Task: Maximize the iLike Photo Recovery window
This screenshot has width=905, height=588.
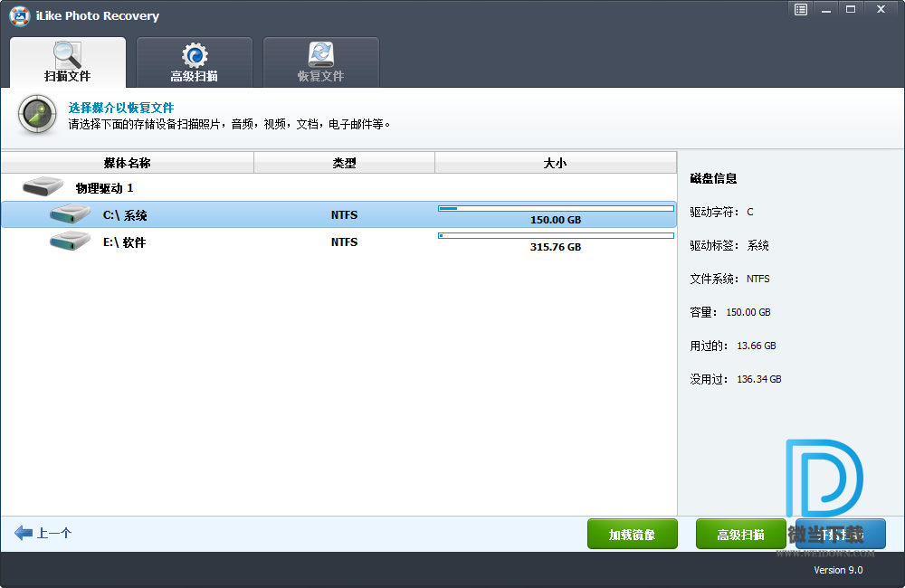Action: point(851,9)
